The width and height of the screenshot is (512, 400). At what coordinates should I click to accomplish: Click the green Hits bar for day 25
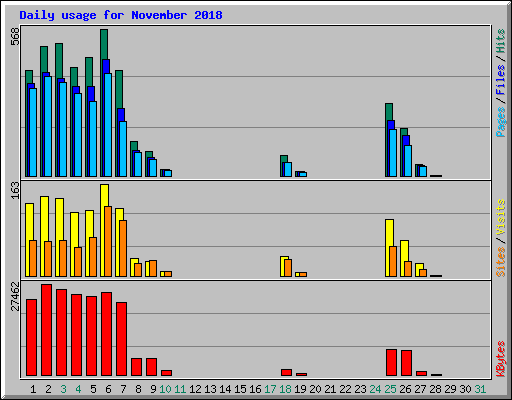point(389,112)
